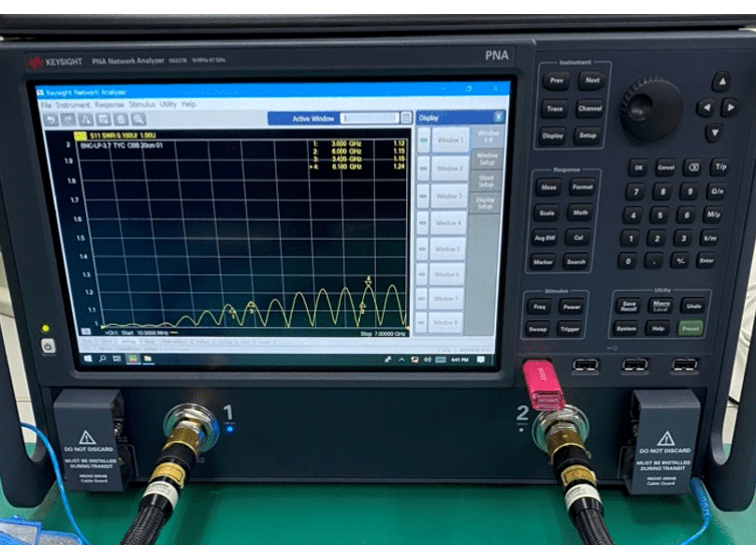Click the Network Analyzer app taskbar icon

click(x=133, y=359)
